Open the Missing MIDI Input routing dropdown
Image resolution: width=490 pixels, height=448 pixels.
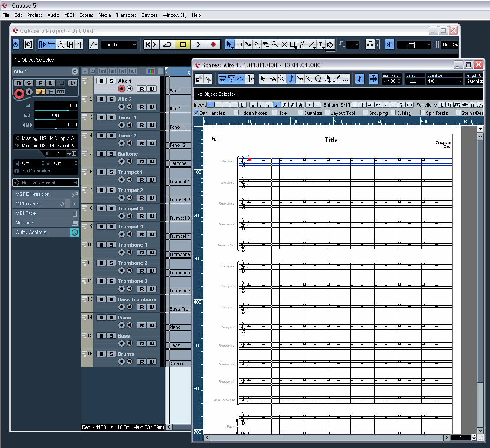46,138
